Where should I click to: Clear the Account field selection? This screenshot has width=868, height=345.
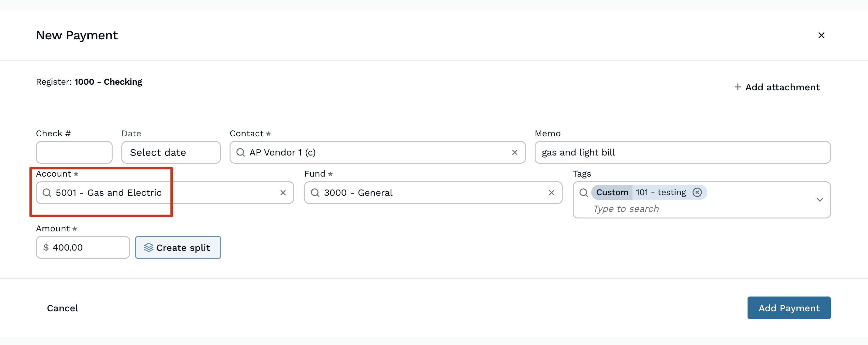point(283,193)
